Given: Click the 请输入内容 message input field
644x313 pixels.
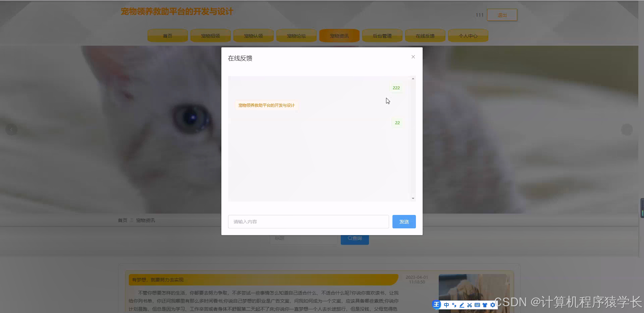Looking at the screenshot, I should click(308, 221).
